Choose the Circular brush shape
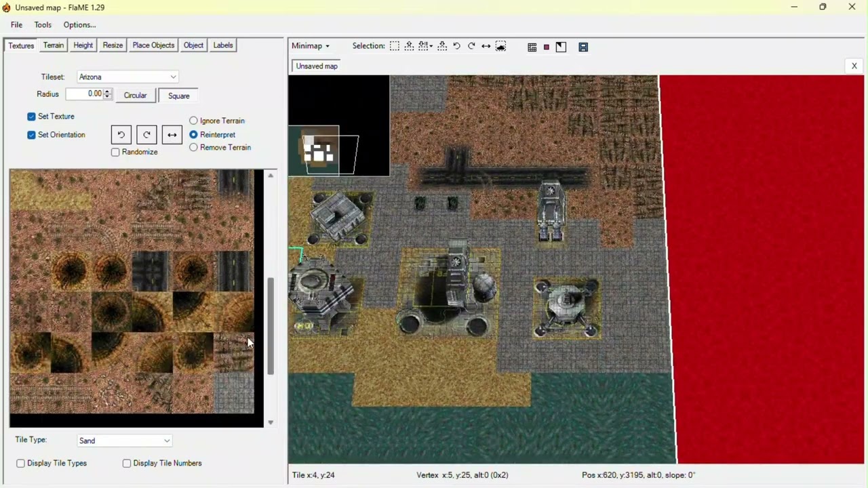Image resolution: width=868 pixels, height=488 pixels. [135, 96]
